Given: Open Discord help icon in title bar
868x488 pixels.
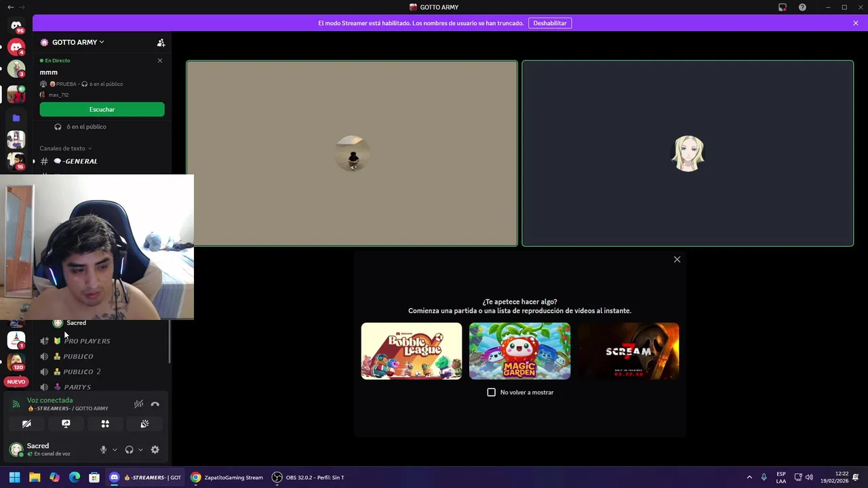Looking at the screenshot, I should click(802, 7).
